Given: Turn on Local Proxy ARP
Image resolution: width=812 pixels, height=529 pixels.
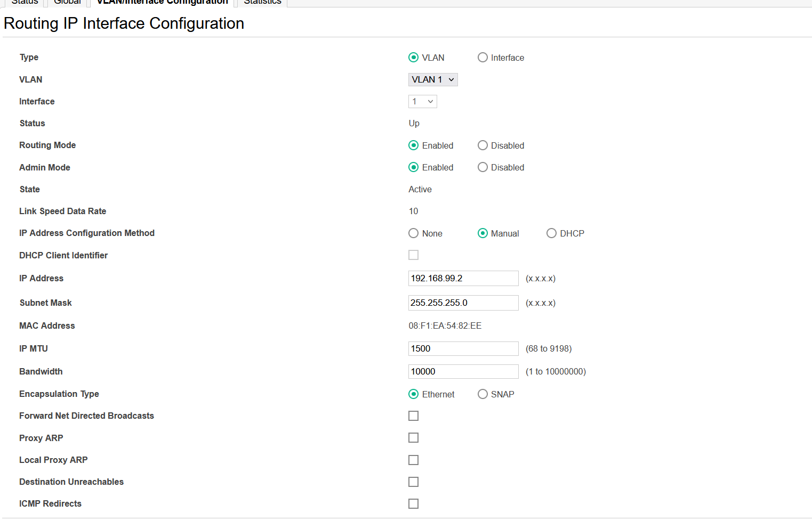Looking at the screenshot, I should click(x=413, y=460).
